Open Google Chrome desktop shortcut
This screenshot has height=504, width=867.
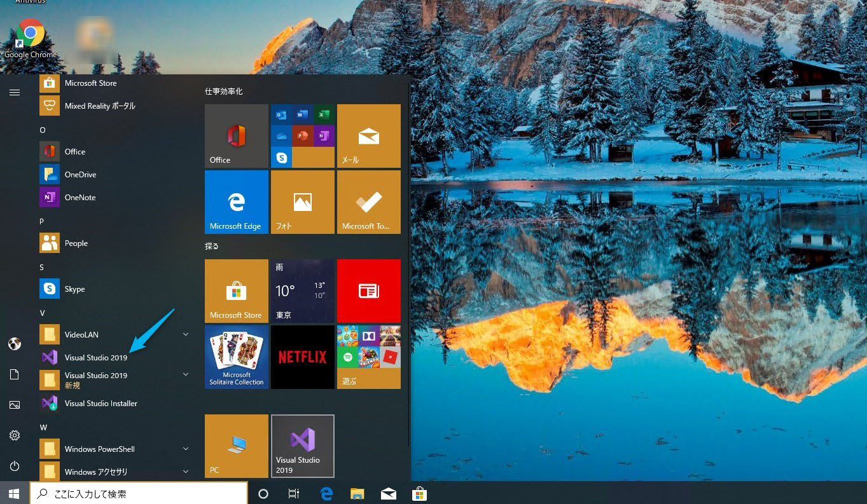click(x=30, y=38)
